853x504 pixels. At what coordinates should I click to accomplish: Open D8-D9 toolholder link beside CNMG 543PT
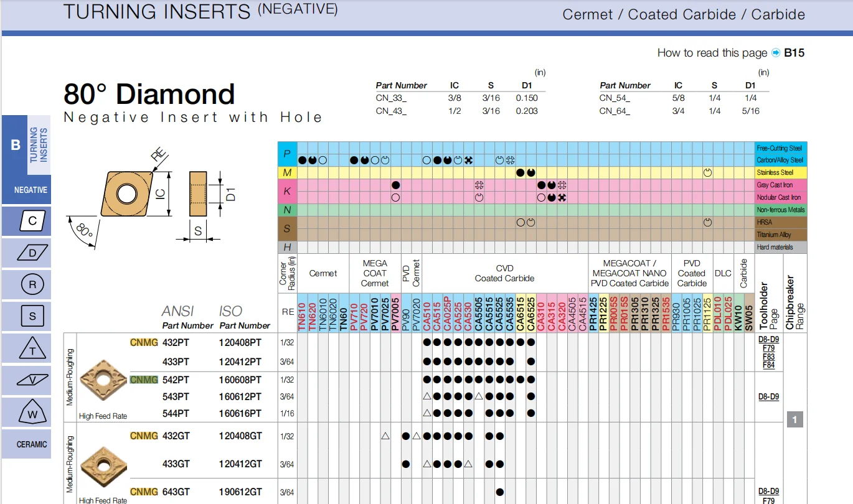click(768, 396)
